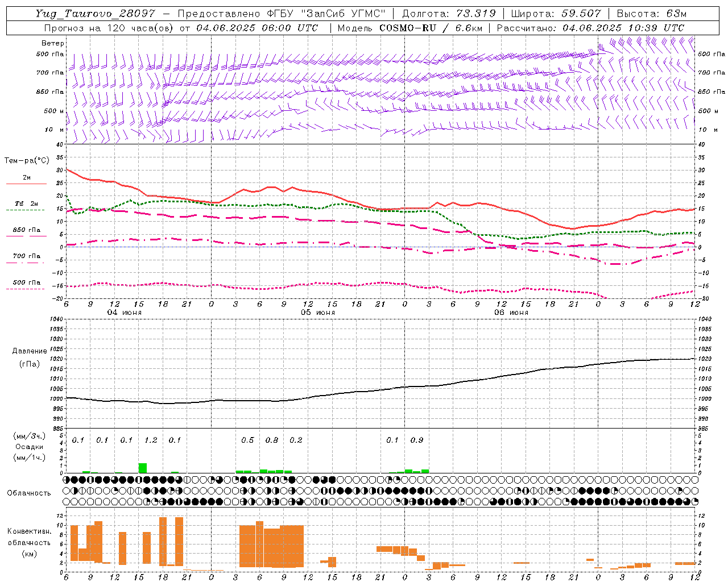Click the tallest green precipitation bar
Screen dimensions: 728x582
click(x=143, y=468)
